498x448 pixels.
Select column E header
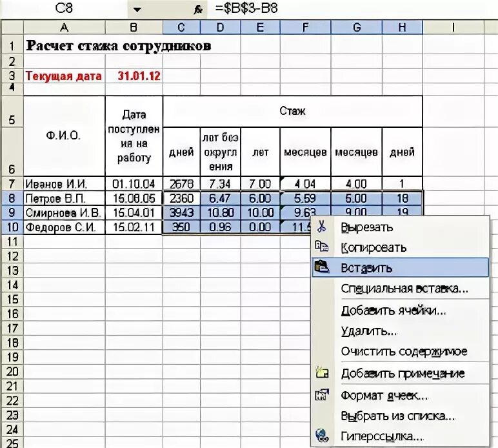coord(261,27)
